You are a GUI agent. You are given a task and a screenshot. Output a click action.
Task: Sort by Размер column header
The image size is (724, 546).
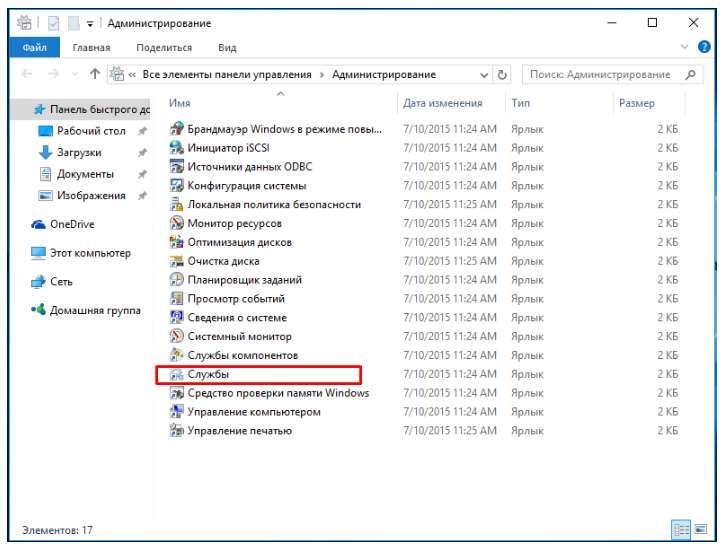[637, 103]
